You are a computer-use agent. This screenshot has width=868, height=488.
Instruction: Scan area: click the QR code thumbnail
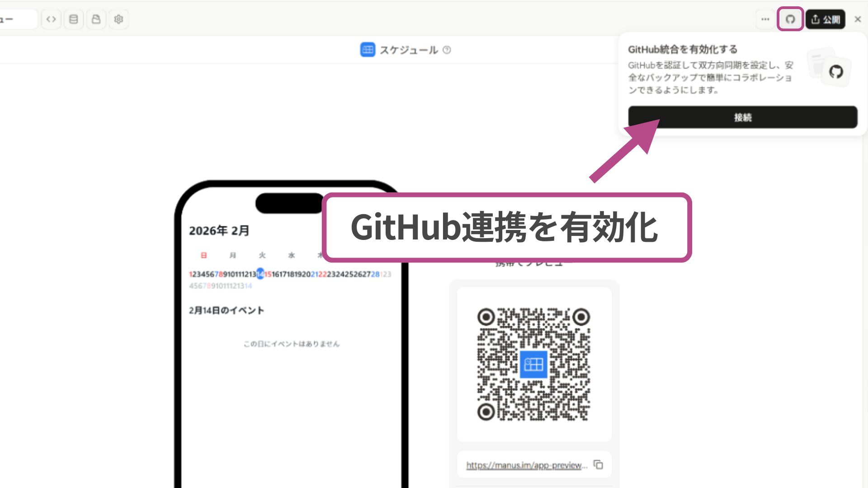pyautogui.click(x=534, y=365)
